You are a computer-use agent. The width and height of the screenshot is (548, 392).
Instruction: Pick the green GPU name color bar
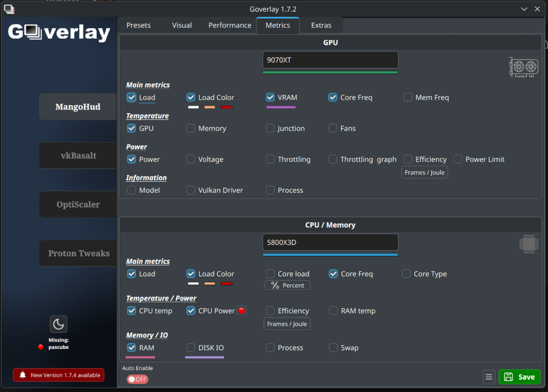pos(331,73)
